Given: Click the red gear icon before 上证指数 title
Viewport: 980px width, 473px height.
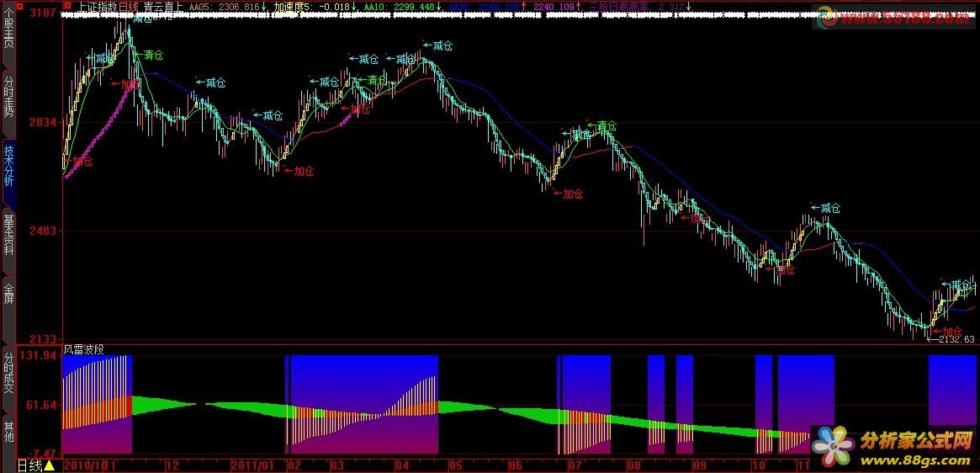Looking at the screenshot, I should pyautogui.click(x=68, y=5).
